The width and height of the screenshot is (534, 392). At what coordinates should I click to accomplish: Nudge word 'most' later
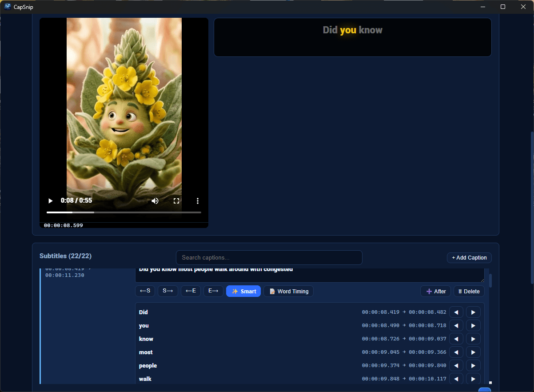click(x=473, y=352)
